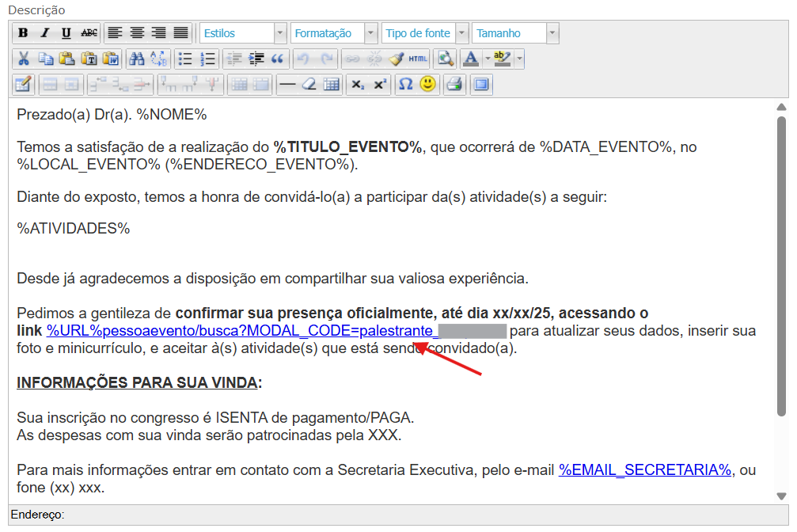Screen dimensions: 797x532
Task: Apply the current highlight background color
Action: coord(503,59)
